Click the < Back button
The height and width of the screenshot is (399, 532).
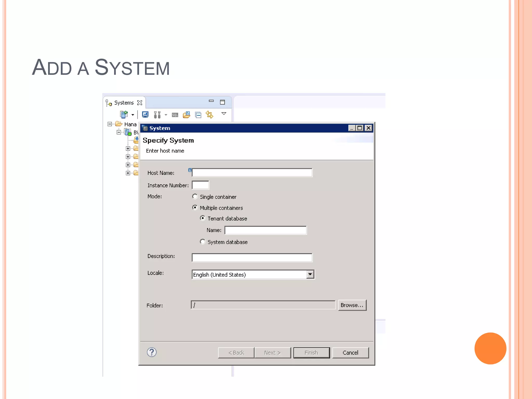(236, 353)
